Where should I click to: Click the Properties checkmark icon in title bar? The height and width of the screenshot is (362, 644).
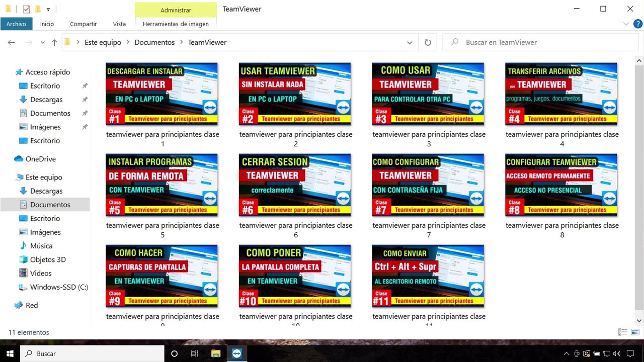(x=27, y=9)
